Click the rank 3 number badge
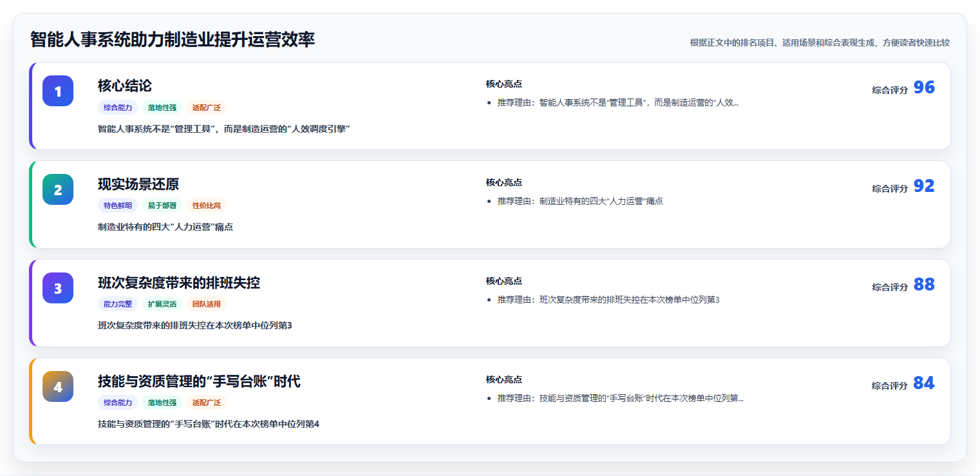 [x=58, y=288]
